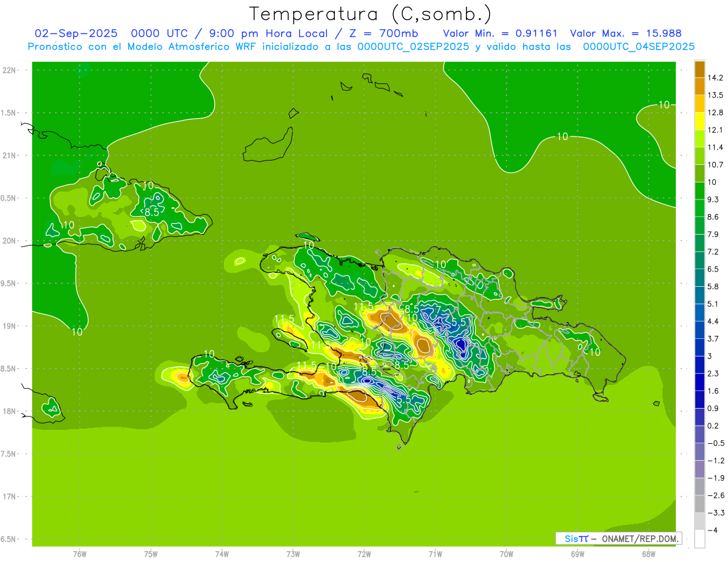Click the 69W longitude axis label
This screenshot has width=728, height=562.
tap(578, 554)
